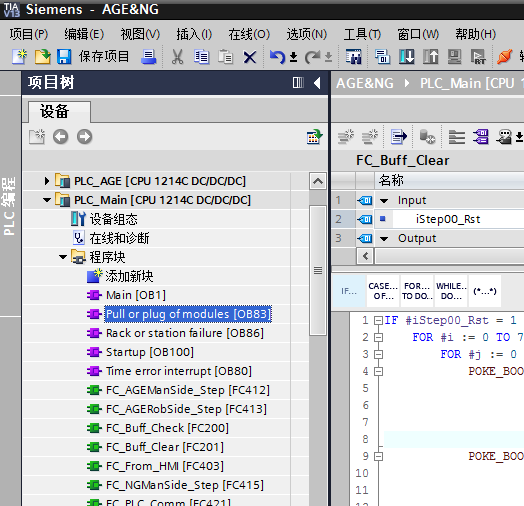524x506 pixels.
Task: Open 在线和诊断 online diagnostics
Action: click(x=119, y=238)
